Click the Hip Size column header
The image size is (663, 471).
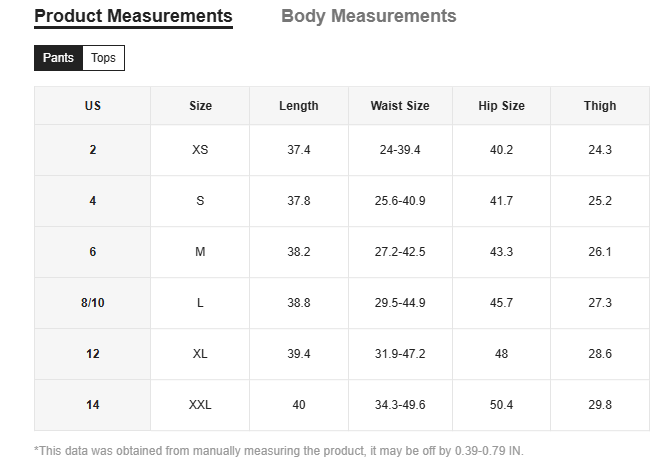(501, 106)
